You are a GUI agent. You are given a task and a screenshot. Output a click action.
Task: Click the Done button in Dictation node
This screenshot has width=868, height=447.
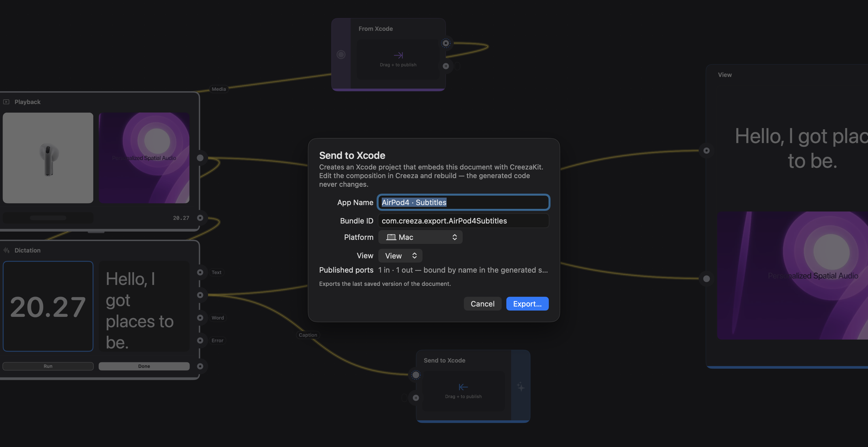coord(144,366)
